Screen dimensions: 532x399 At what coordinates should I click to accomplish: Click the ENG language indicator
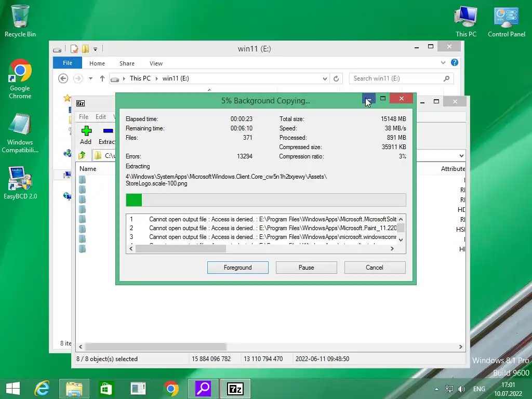tap(479, 389)
